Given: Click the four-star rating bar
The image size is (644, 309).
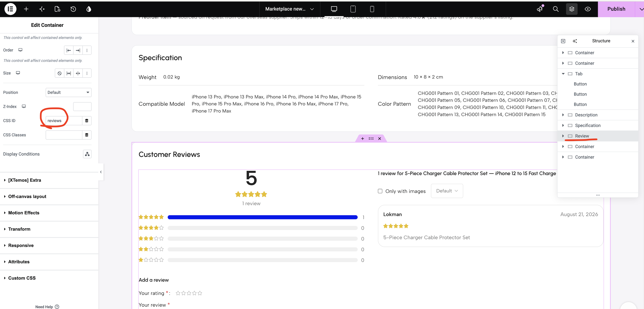Looking at the screenshot, I should [262, 228].
